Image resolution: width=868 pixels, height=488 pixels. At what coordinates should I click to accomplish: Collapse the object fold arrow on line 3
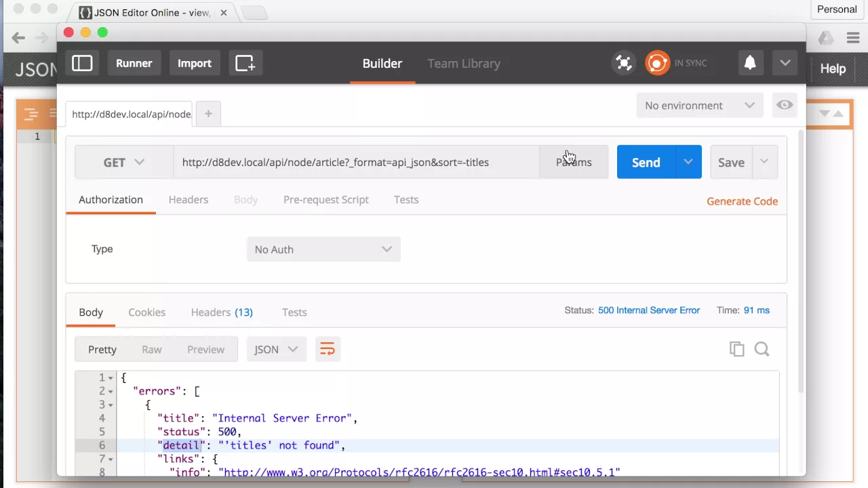[x=111, y=405]
